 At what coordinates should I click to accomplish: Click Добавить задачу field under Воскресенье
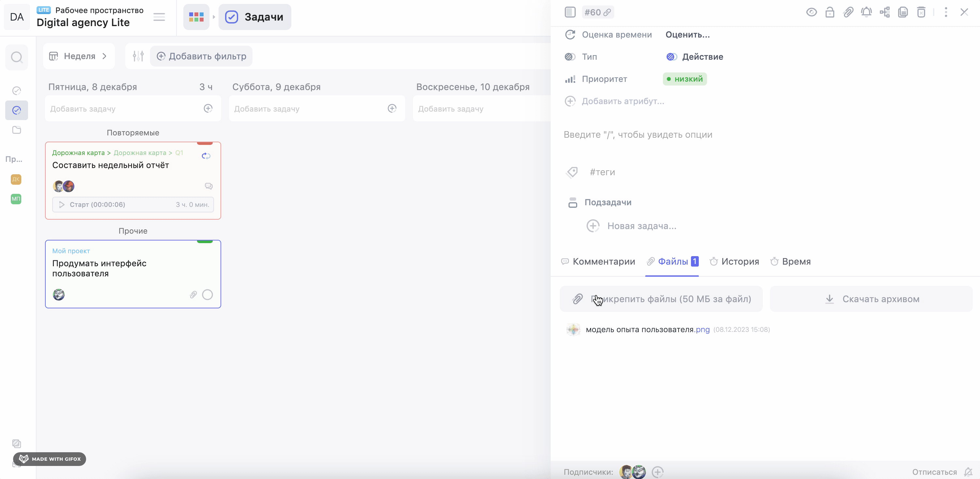[x=482, y=109]
